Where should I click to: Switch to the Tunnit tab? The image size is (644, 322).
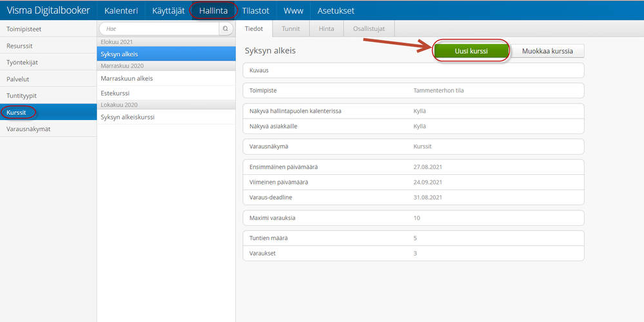(291, 29)
